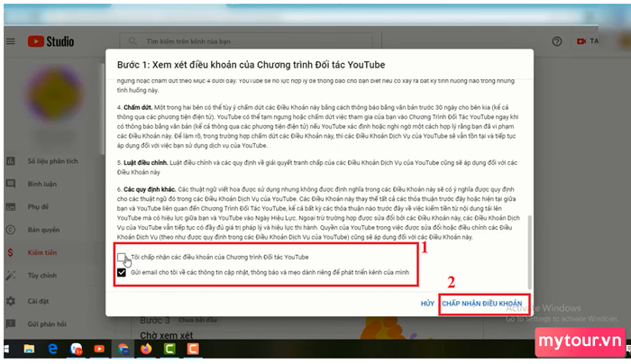Click the dialog's vertical scrollbar thumb
Screen dimensions: 631x364
click(x=530, y=252)
